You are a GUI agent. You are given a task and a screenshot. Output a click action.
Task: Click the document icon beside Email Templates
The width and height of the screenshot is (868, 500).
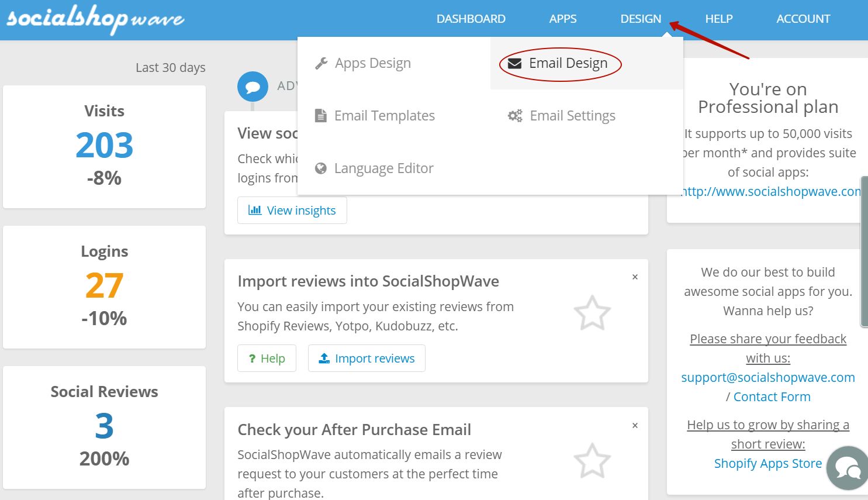point(320,116)
